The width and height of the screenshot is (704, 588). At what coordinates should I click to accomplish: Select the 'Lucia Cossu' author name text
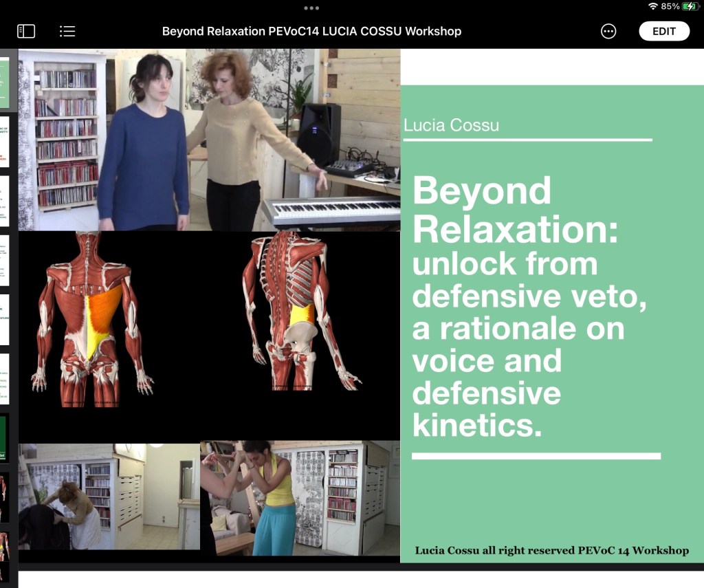(x=451, y=124)
